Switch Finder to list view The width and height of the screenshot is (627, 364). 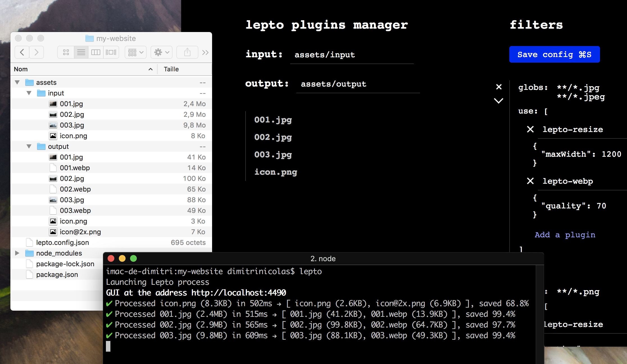pos(81,52)
